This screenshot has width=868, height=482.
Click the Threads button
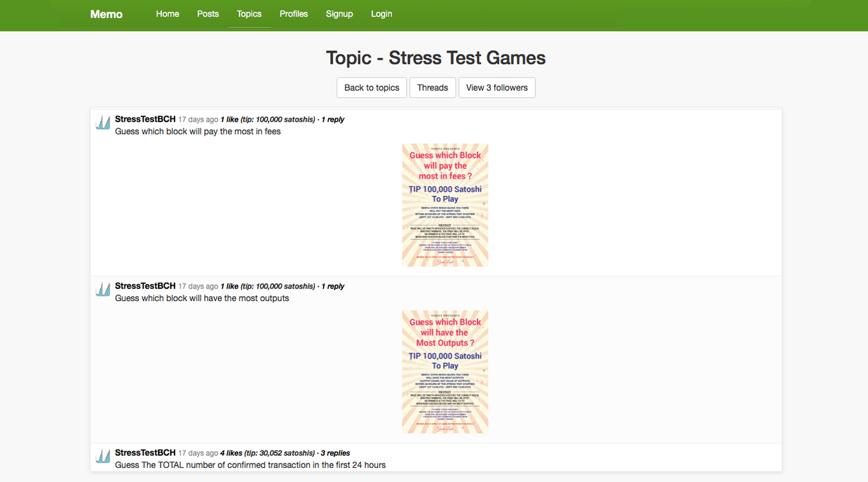click(x=432, y=88)
